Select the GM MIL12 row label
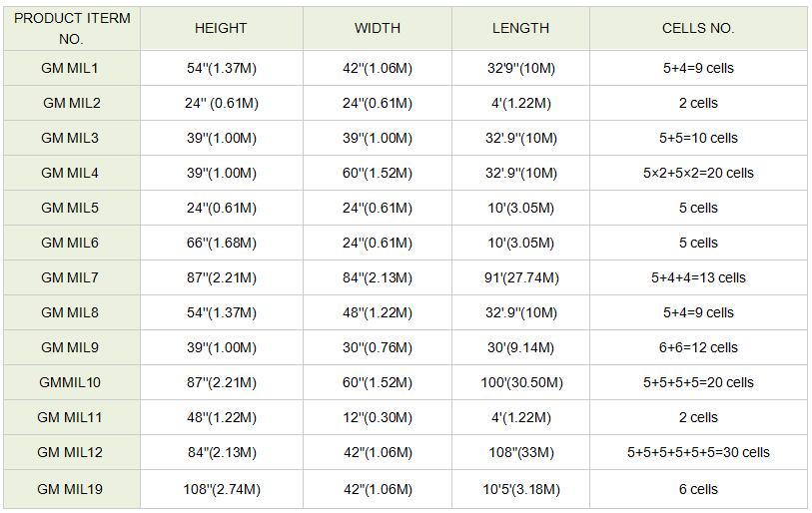 (x=70, y=452)
